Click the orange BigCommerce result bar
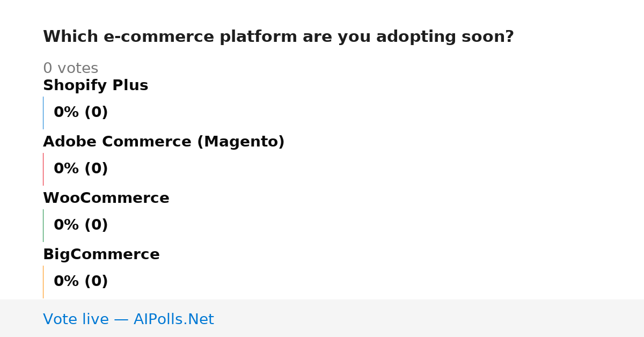The image size is (644, 337). click(43, 282)
